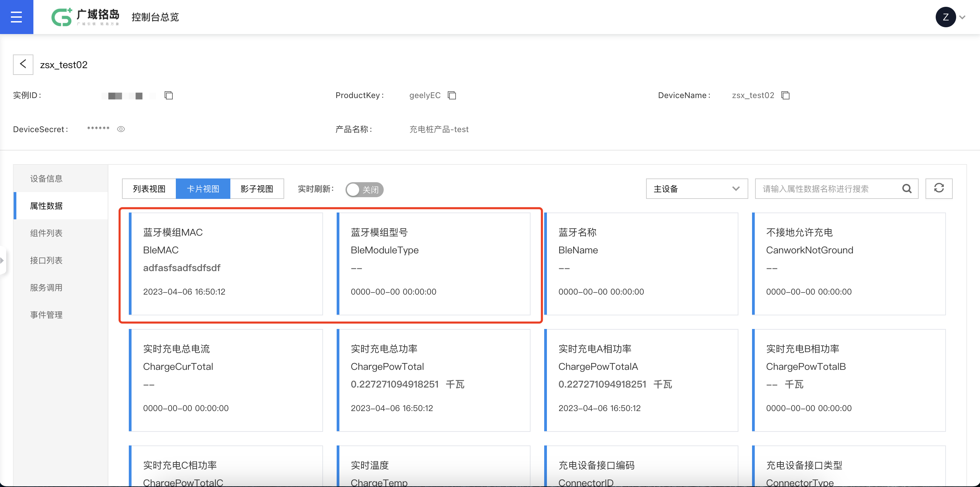Switch to 卡片视图

203,189
